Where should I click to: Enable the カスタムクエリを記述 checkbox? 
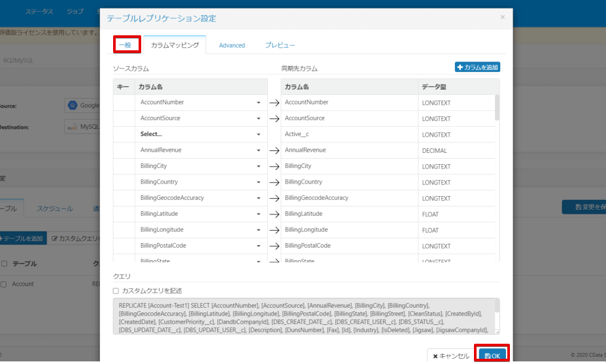click(x=116, y=291)
